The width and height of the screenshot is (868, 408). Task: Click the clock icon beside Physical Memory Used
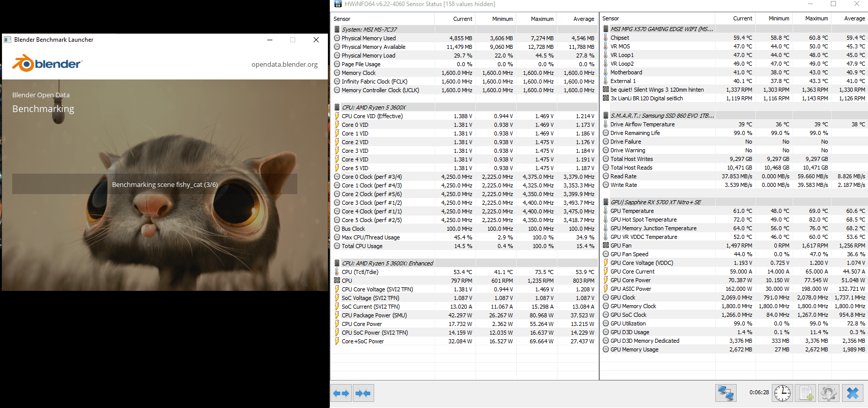(x=337, y=38)
